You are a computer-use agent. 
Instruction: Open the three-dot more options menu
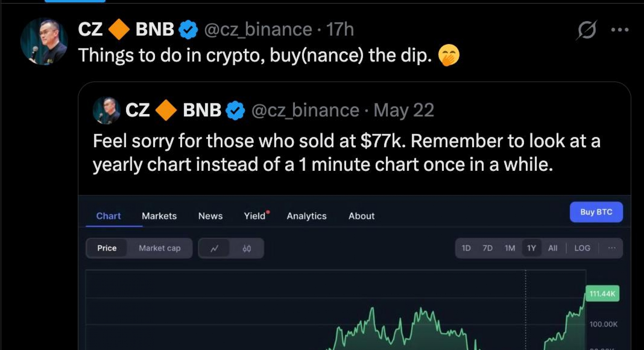click(x=620, y=30)
